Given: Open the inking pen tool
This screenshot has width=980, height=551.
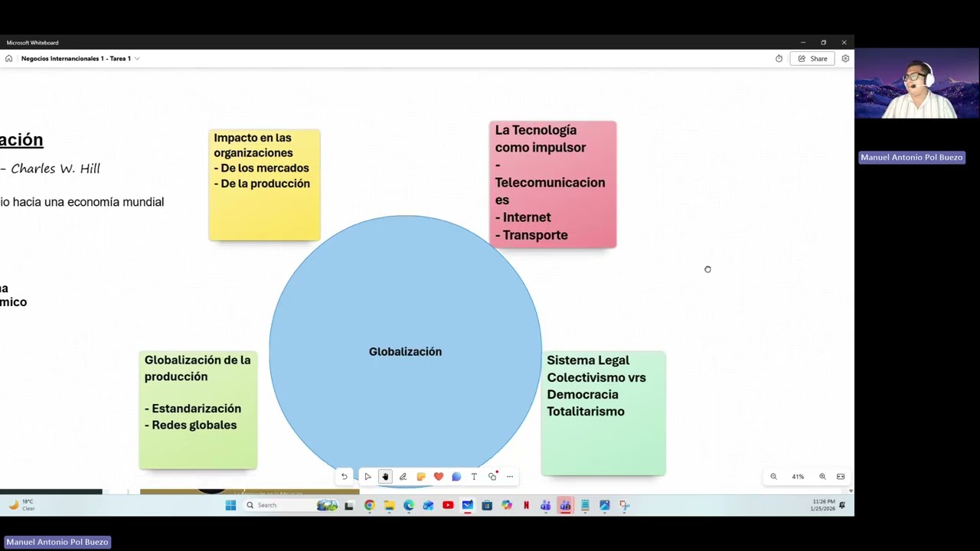Looking at the screenshot, I should tap(403, 477).
